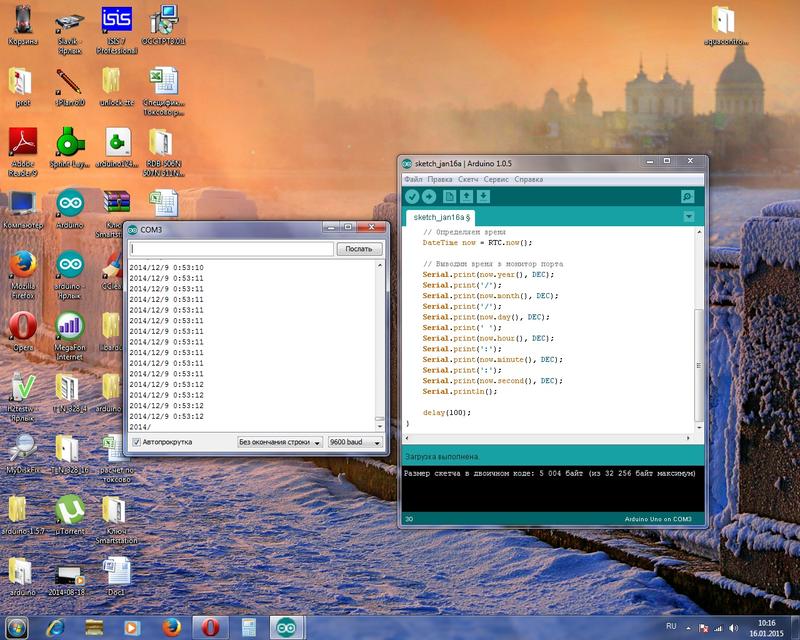Image resolution: width=800 pixels, height=640 pixels.
Task: Open the Сервис menu
Action: pyautogui.click(x=497, y=179)
